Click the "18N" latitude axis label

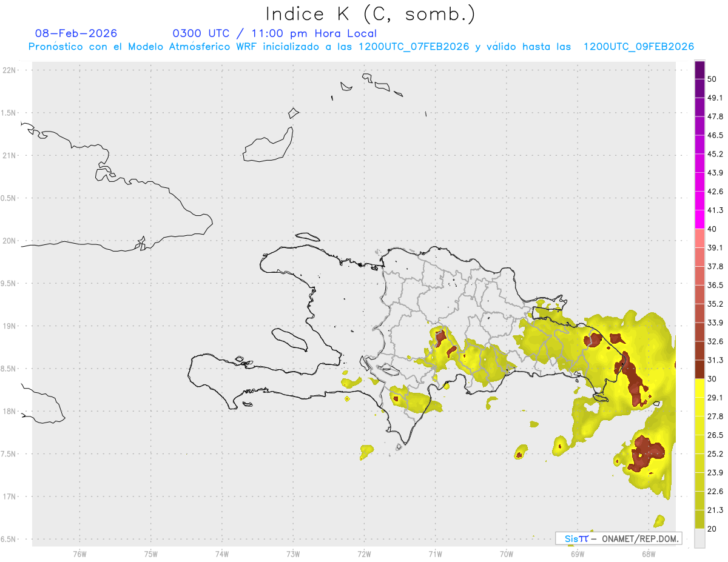pos(10,412)
